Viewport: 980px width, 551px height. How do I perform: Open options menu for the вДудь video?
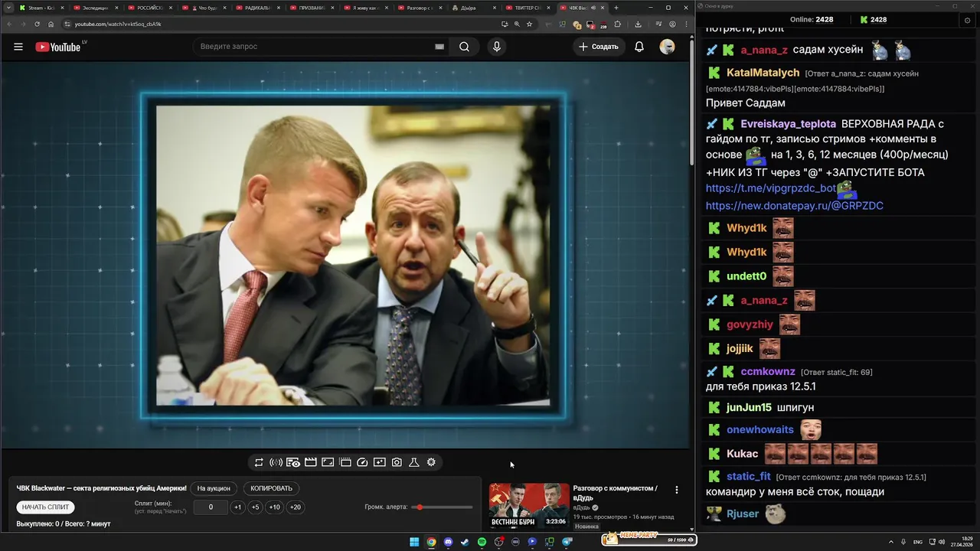(x=676, y=490)
